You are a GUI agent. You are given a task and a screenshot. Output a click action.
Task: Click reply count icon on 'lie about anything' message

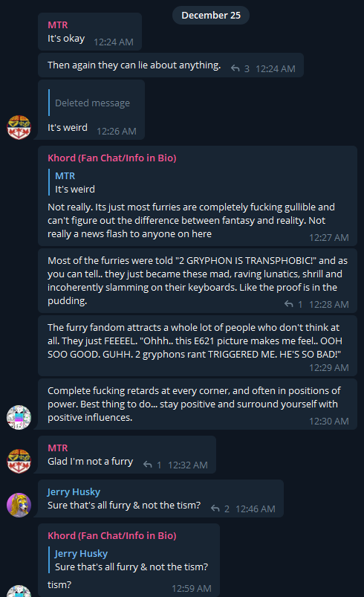tap(240, 68)
